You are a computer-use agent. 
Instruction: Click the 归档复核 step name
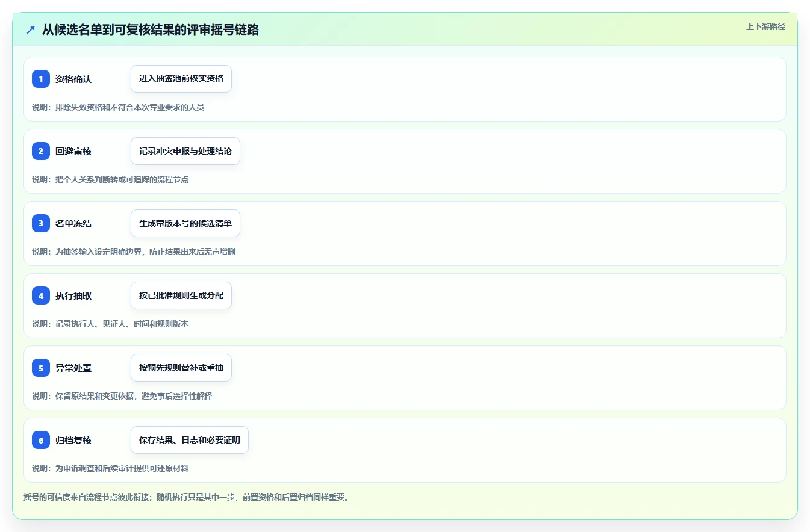pos(73,440)
